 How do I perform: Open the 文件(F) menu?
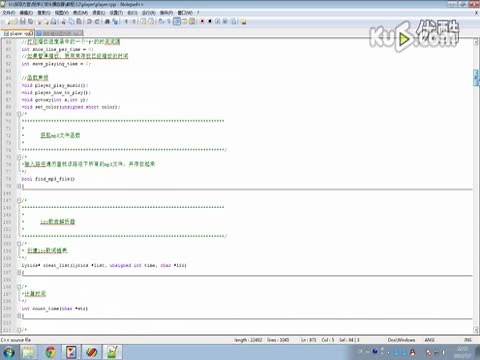[9, 13]
